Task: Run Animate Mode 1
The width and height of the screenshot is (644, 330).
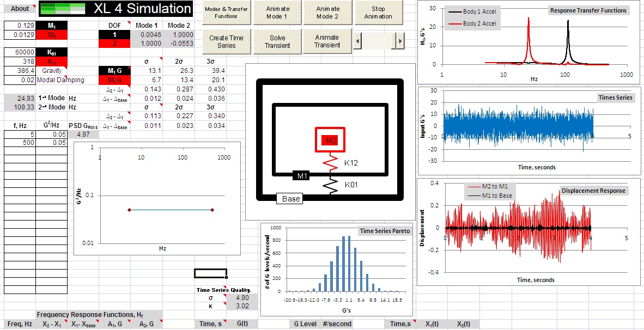Action: [x=277, y=12]
